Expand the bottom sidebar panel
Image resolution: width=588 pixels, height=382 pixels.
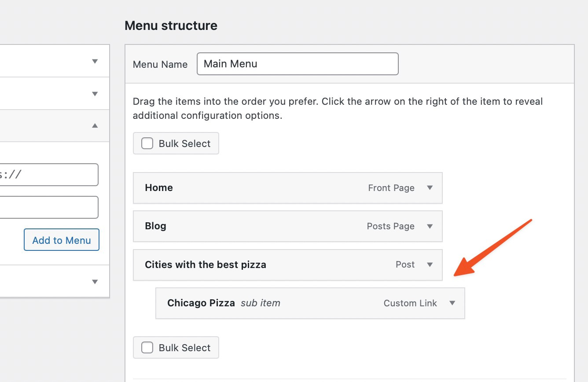pos(95,281)
